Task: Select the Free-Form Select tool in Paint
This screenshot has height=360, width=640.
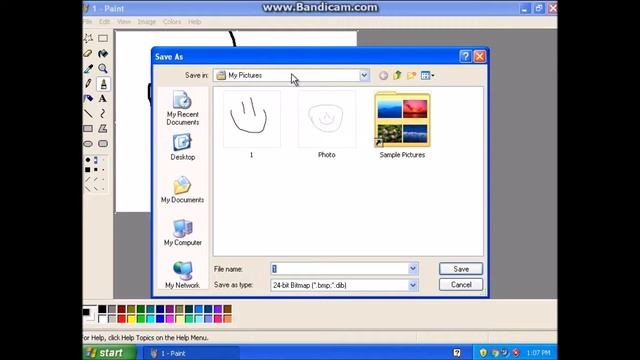Action: [88, 38]
